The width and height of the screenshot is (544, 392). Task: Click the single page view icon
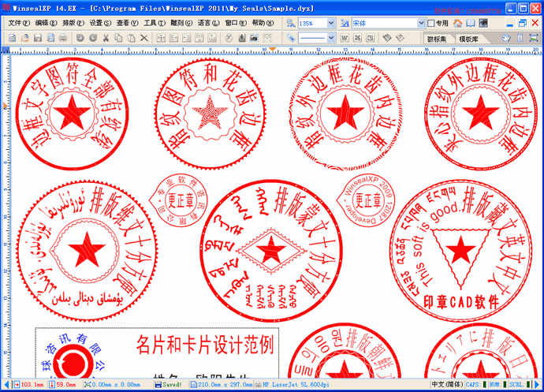tap(520, 38)
